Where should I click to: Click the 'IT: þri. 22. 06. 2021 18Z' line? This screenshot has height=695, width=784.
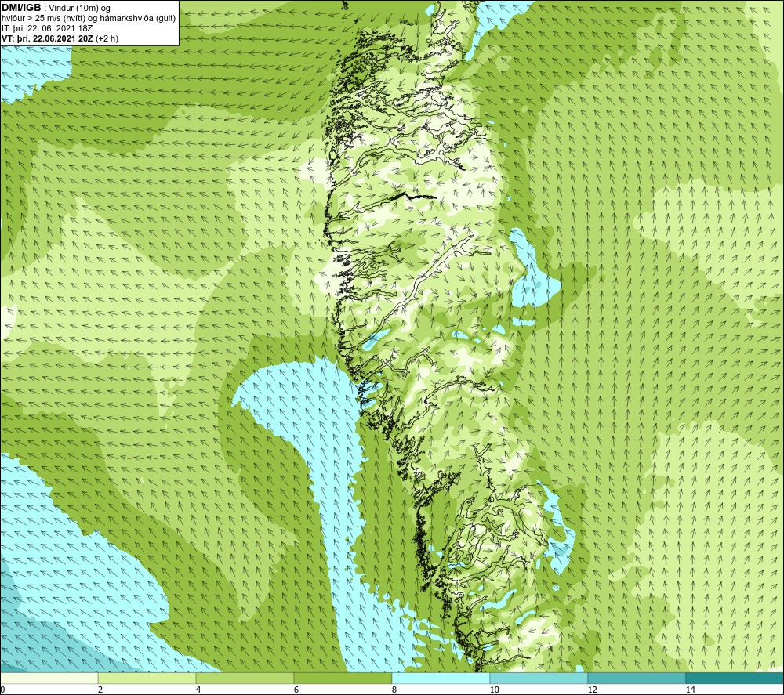(47, 28)
